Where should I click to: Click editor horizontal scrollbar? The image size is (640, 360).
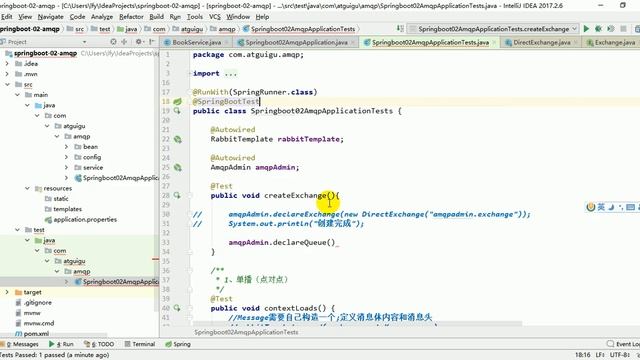click(x=358, y=324)
